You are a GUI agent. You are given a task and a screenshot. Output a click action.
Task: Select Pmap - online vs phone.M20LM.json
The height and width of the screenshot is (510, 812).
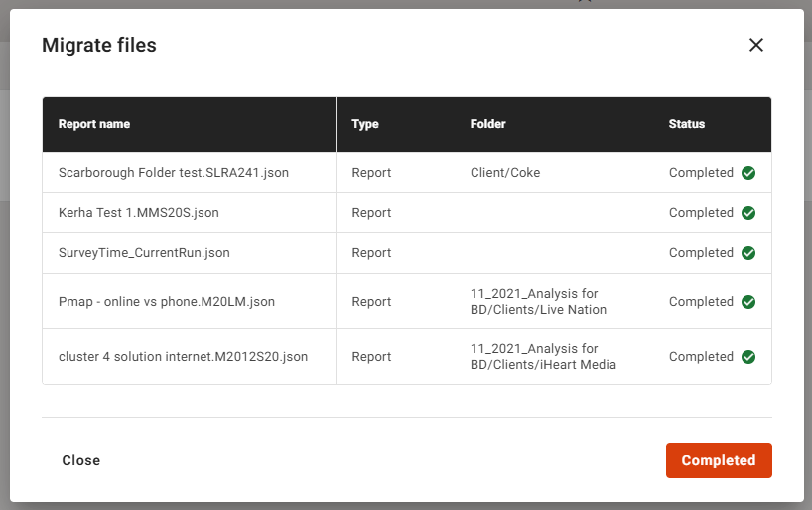pyautogui.click(x=167, y=302)
